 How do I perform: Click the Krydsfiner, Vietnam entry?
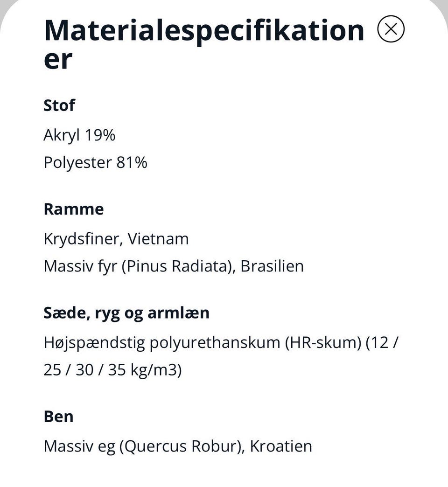[x=116, y=239]
